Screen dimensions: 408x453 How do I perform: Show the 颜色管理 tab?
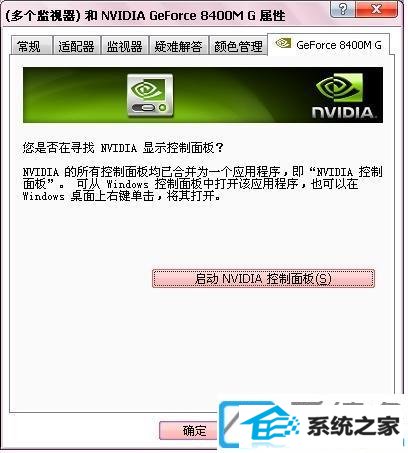[238, 45]
